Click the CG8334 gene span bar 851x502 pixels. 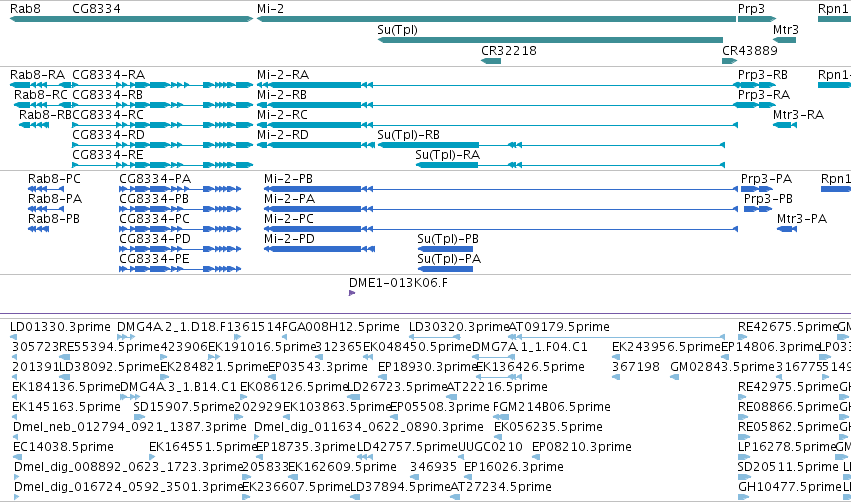(x=162, y=19)
